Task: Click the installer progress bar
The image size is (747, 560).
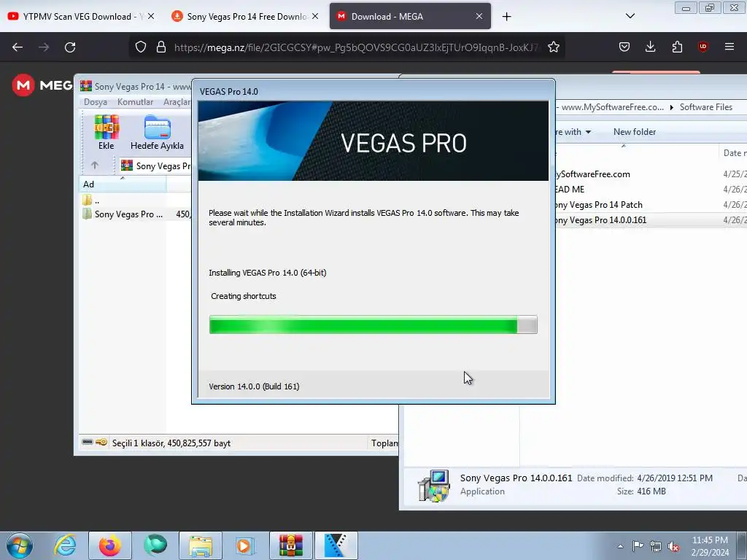Action: [373, 324]
